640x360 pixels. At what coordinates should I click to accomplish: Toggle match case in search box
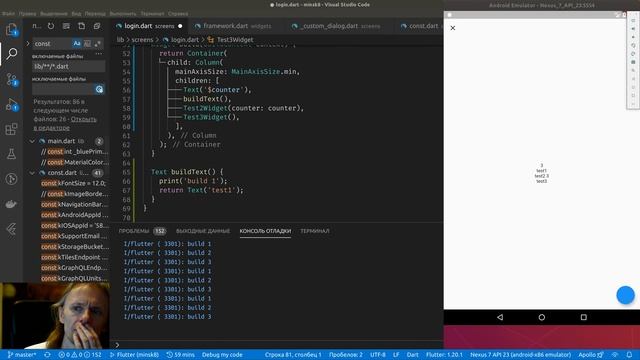click(77, 43)
